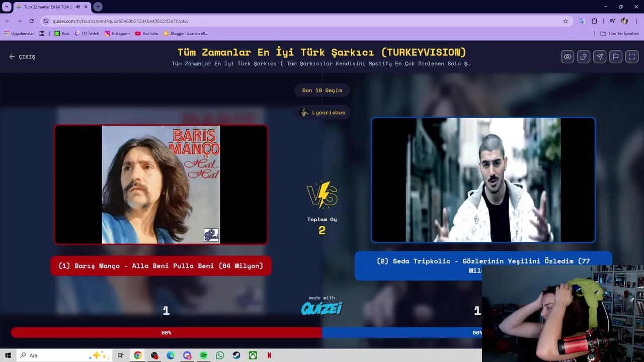The width and height of the screenshot is (644, 362).
Task: Toggle the eye visibility icon in quiz header
Action: point(568,57)
